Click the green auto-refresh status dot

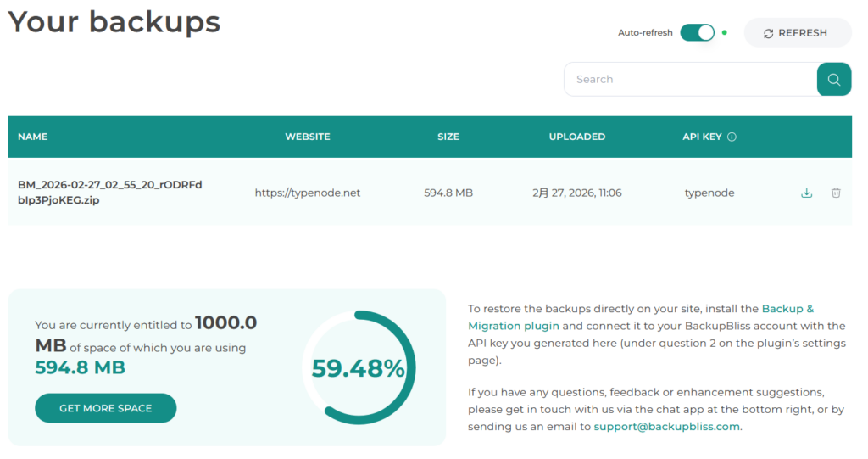pyautogui.click(x=725, y=33)
